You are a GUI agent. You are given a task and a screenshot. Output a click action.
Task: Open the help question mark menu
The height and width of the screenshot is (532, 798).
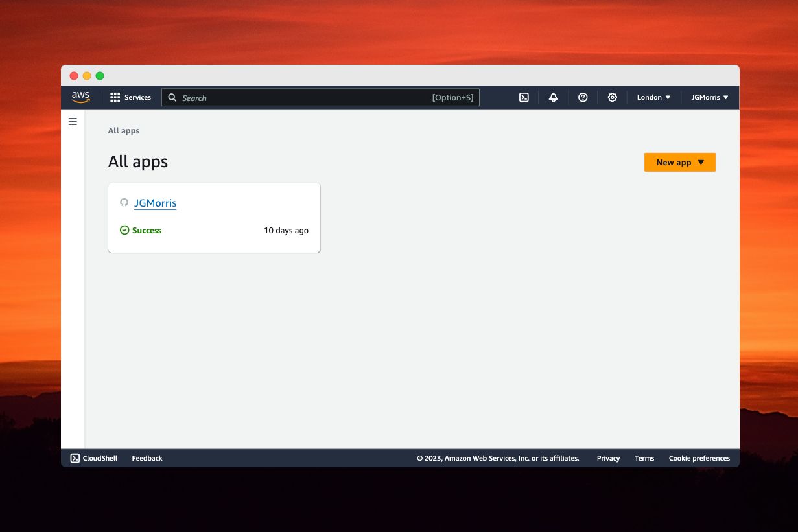pos(583,97)
